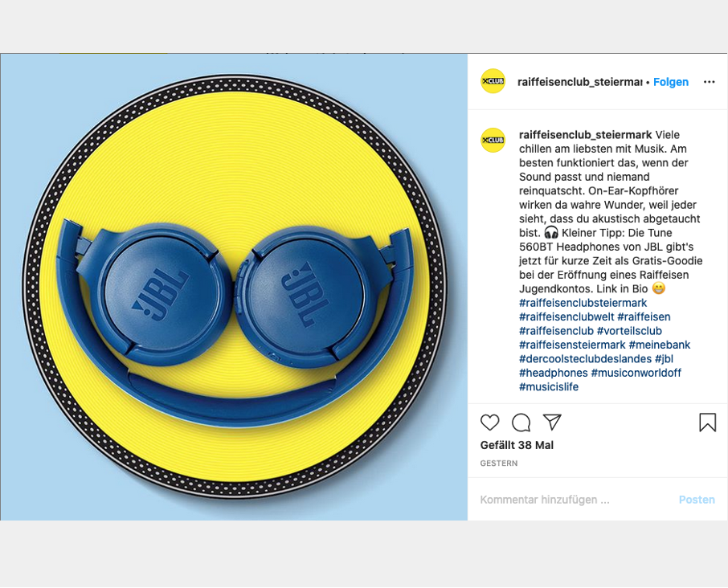Click the XCLUB avatar beside the caption

click(x=493, y=140)
